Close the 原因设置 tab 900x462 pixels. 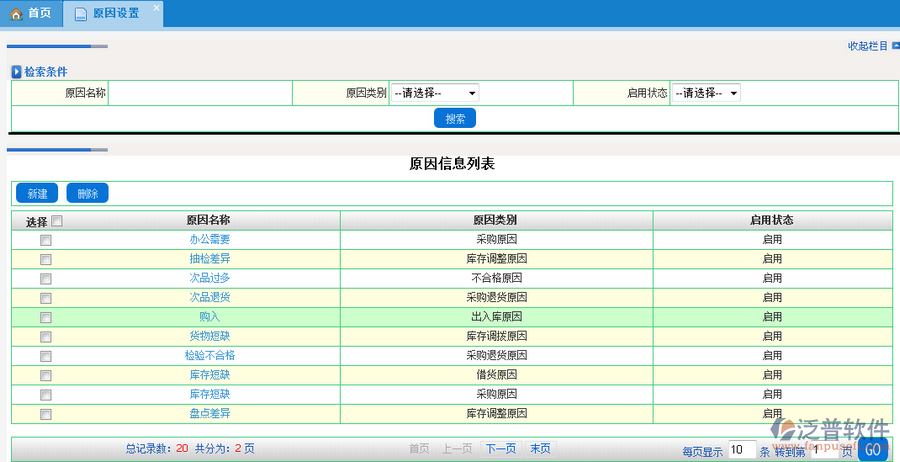click(156, 8)
